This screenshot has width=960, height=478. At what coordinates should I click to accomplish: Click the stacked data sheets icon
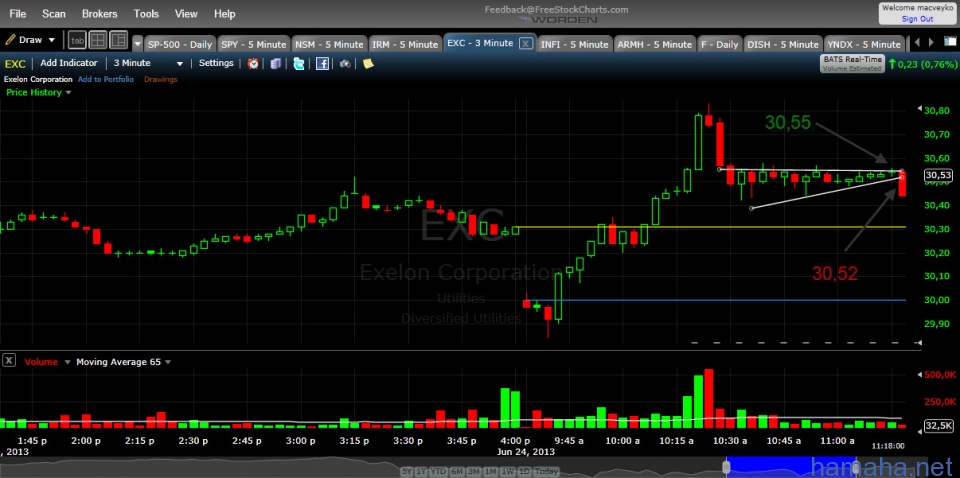click(x=276, y=64)
